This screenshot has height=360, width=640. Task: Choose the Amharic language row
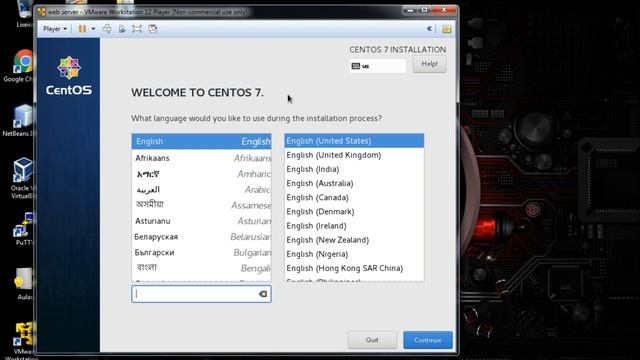pyautogui.click(x=202, y=174)
